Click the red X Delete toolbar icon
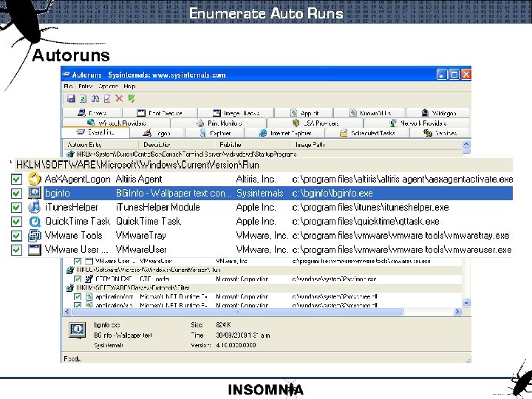532x399 pixels. point(119,98)
